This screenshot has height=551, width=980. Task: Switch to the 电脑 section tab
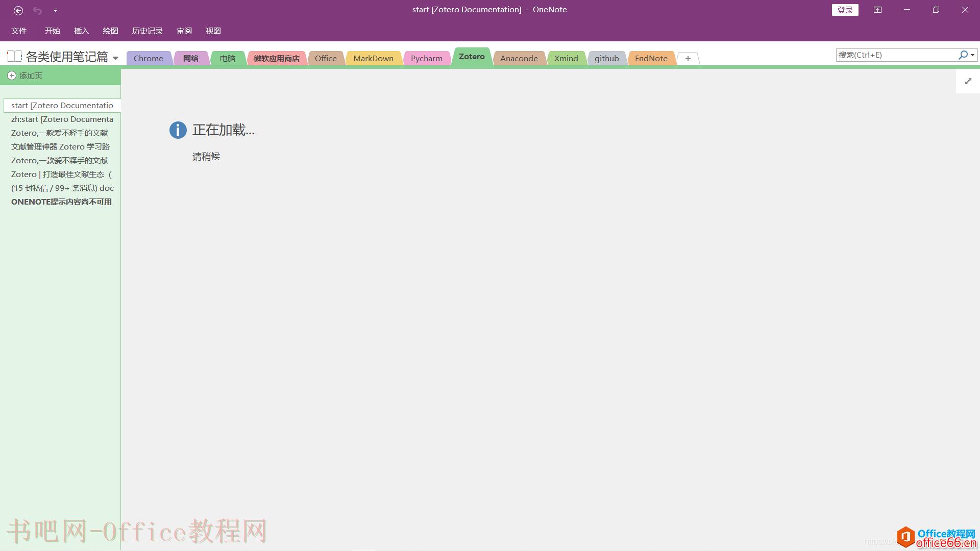[x=228, y=58]
